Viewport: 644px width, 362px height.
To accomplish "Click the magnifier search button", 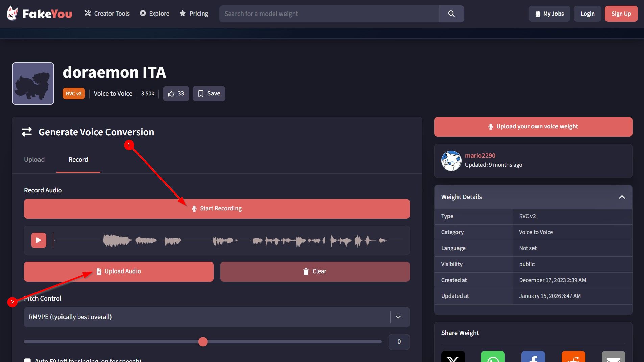I will pyautogui.click(x=451, y=14).
